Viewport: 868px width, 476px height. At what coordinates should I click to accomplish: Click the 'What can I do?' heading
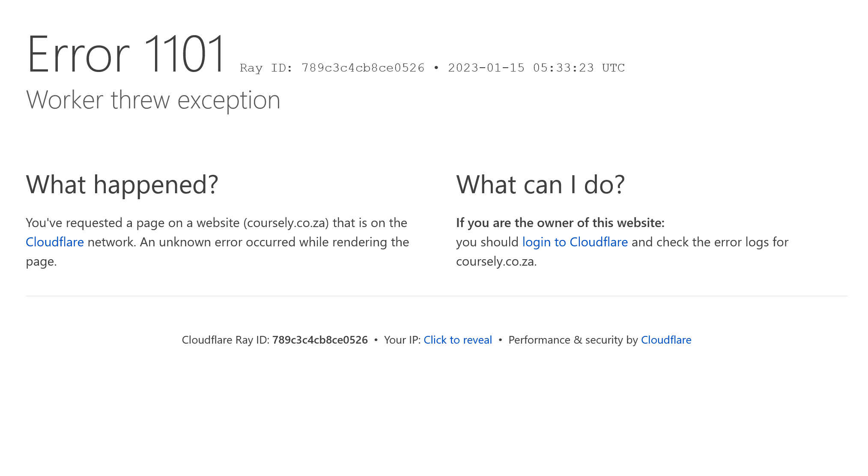(540, 185)
